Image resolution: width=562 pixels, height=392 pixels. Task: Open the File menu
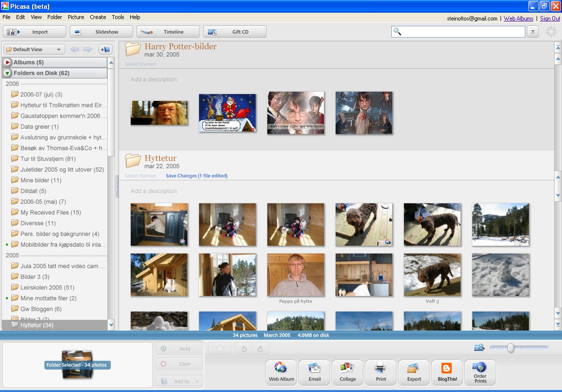[x=6, y=17]
